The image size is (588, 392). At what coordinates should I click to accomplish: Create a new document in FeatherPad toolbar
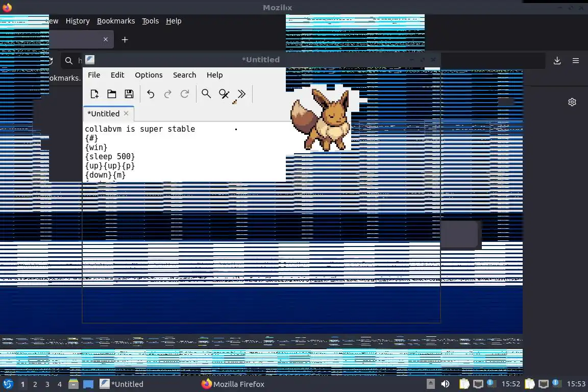94,94
